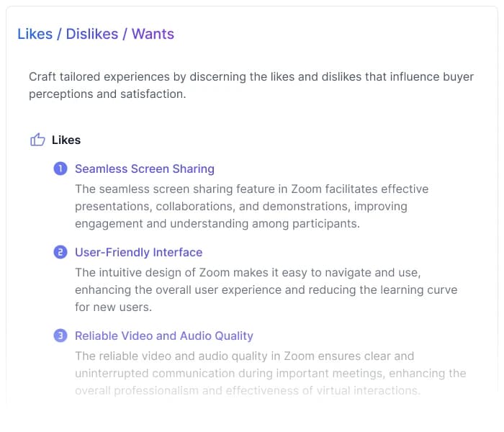
Task: Click the intuitive design description paragraph
Action: click(x=266, y=289)
